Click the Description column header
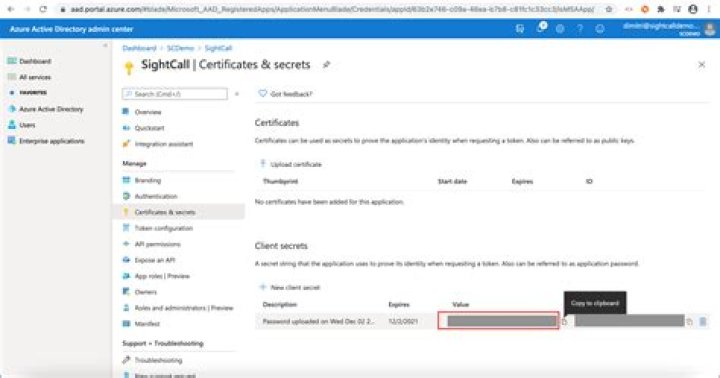Viewport: 720px width, 378px height. click(x=280, y=305)
